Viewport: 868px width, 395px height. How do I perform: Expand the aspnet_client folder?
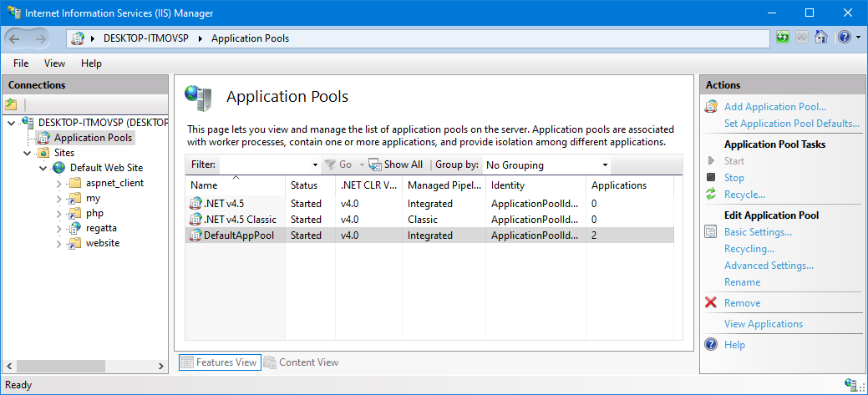[58, 183]
